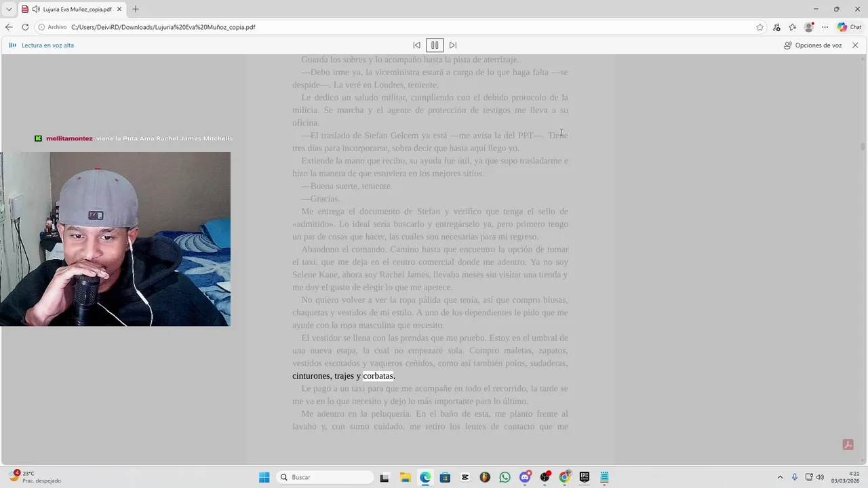Viewport: 868px width, 488px height.
Task: Open the favorites list icon
Action: coord(792,27)
